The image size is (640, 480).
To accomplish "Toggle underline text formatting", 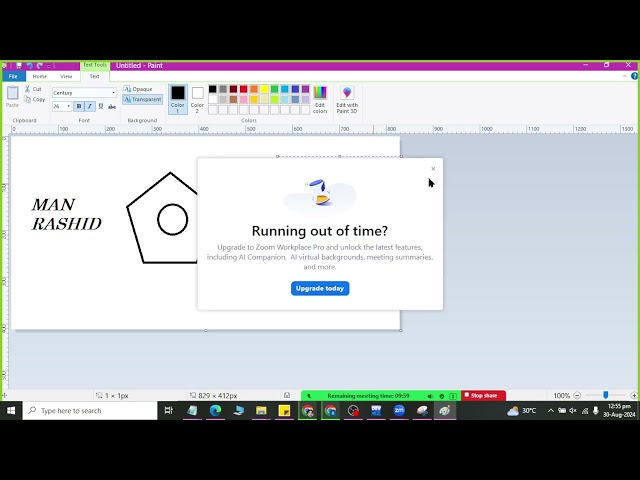I will pyautogui.click(x=100, y=106).
